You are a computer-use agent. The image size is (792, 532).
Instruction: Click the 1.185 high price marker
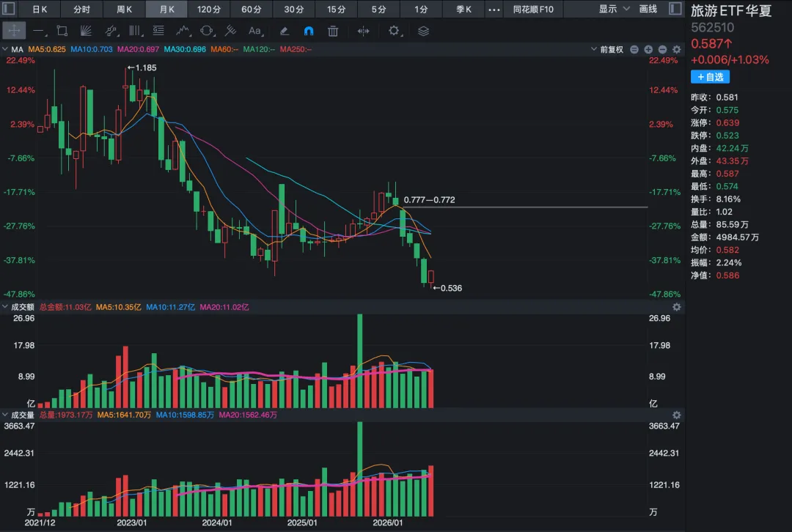coord(142,67)
